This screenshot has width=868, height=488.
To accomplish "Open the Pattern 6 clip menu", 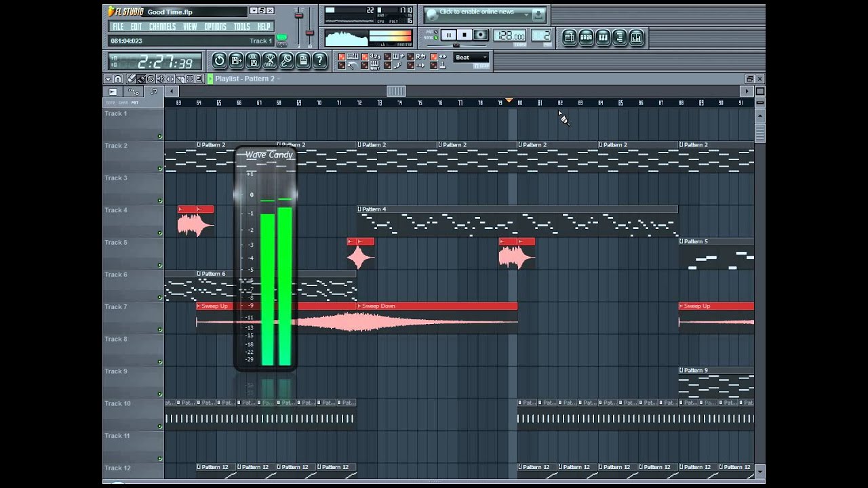I will pyautogui.click(x=199, y=274).
